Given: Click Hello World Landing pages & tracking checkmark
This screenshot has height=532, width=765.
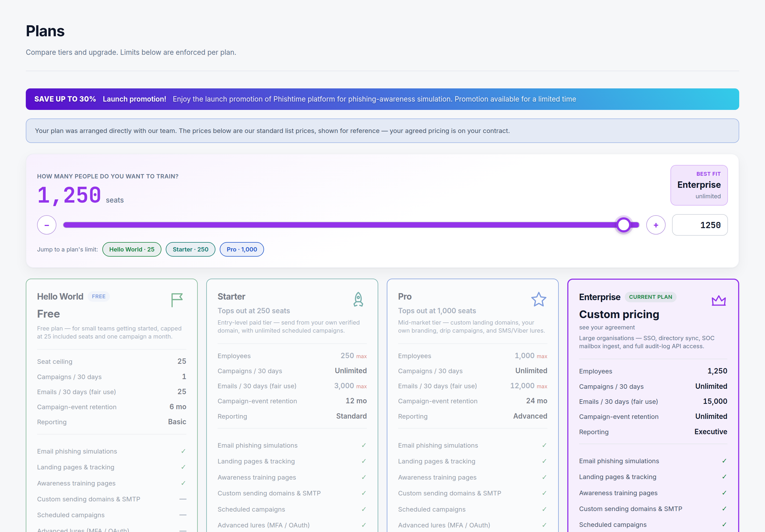Looking at the screenshot, I should click(183, 467).
